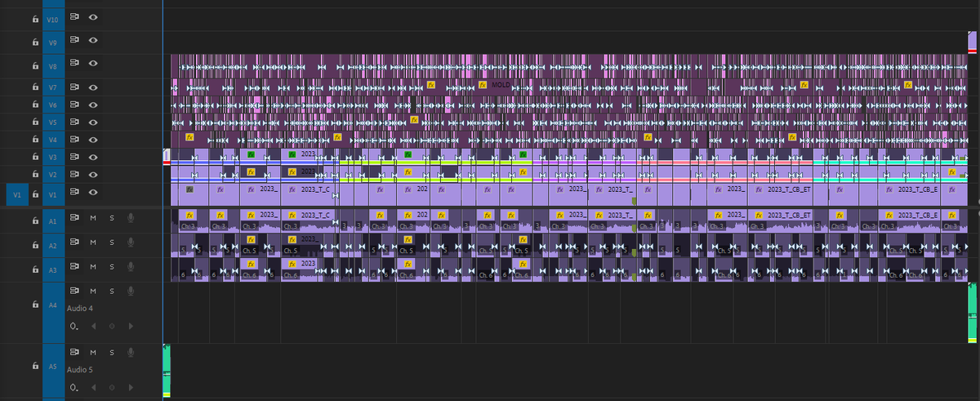The image size is (980, 401).
Task: Enable voice-over record on A2
Action: (131, 243)
